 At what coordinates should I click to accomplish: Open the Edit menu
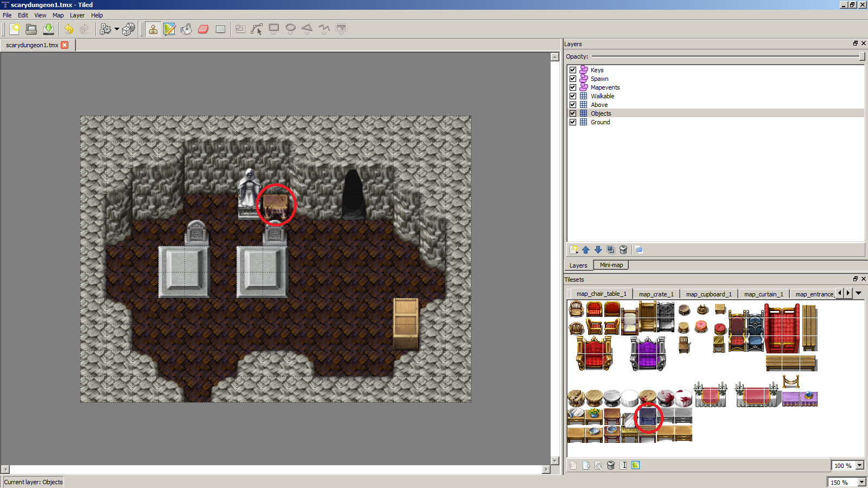(23, 15)
